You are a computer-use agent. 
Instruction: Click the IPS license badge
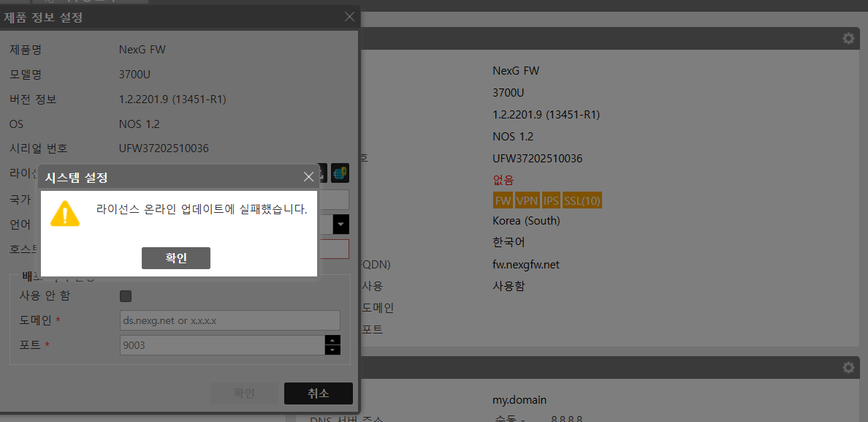(551, 200)
